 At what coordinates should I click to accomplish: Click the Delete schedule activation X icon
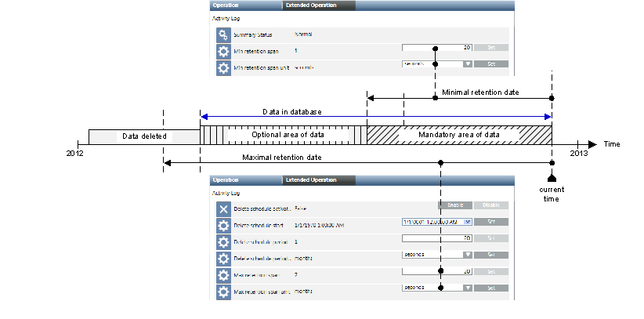click(223, 209)
